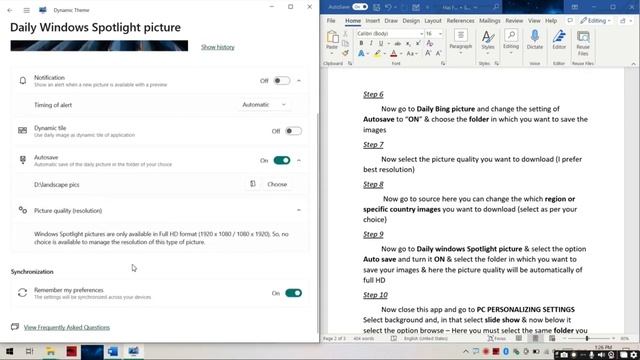Open the Editor pane in Word
This screenshot has width=640, height=360.
point(559,40)
